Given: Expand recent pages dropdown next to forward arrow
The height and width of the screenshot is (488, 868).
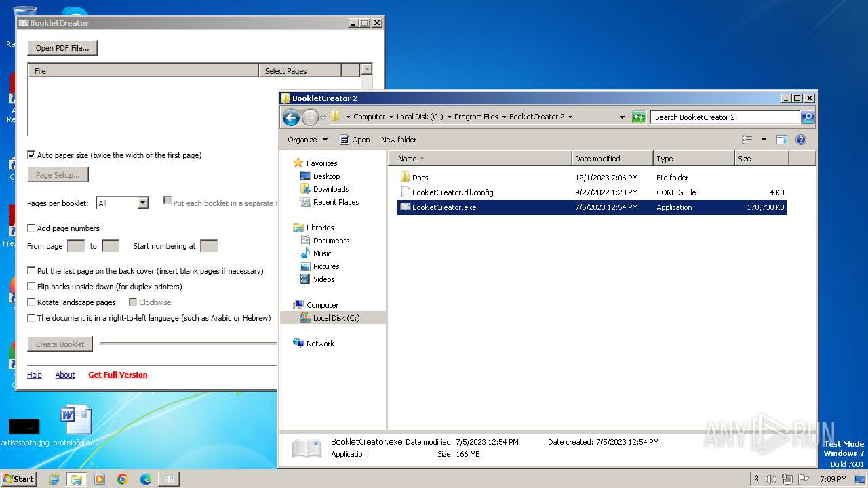Looking at the screenshot, I should click(323, 117).
